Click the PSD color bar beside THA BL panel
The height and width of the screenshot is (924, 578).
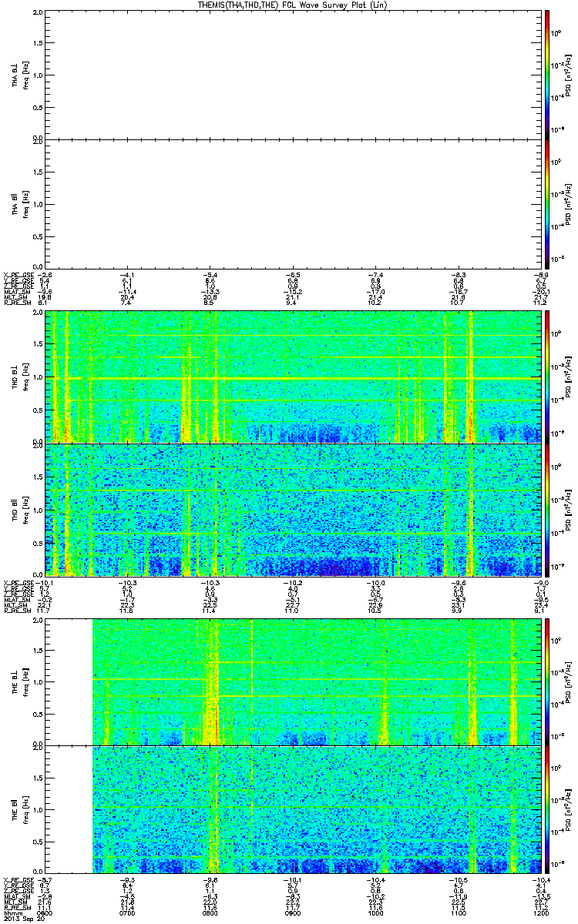point(547,74)
